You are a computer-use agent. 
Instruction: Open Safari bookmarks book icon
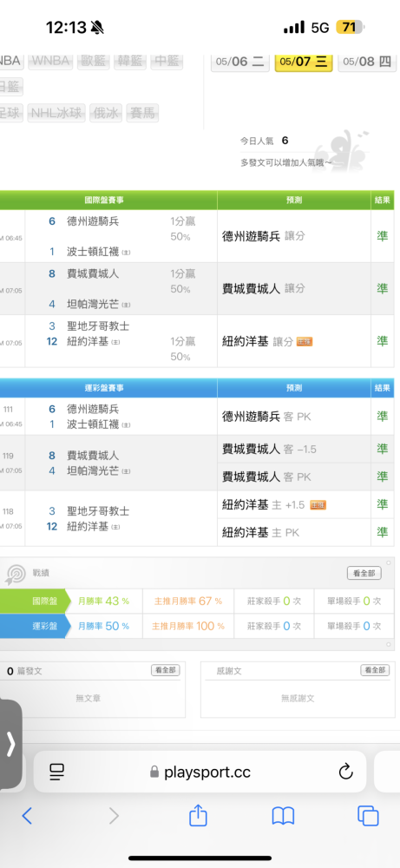[283, 816]
